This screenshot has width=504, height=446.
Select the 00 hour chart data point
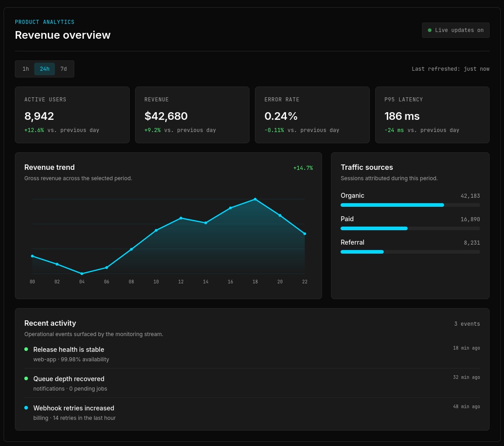32,256
